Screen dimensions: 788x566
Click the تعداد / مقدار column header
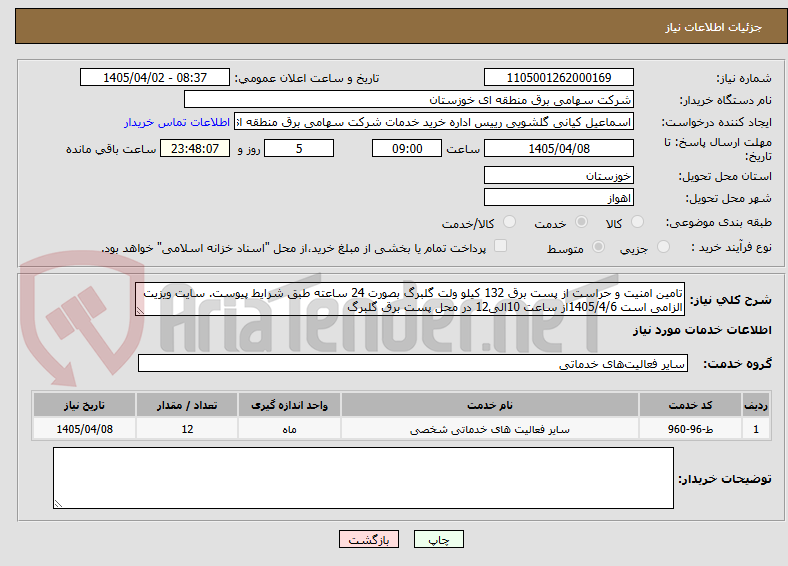(x=187, y=405)
